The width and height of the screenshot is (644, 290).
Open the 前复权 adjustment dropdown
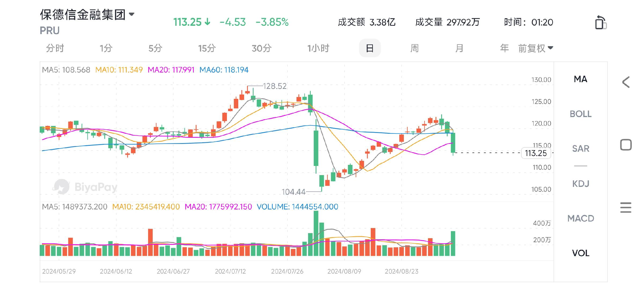coord(536,48)
